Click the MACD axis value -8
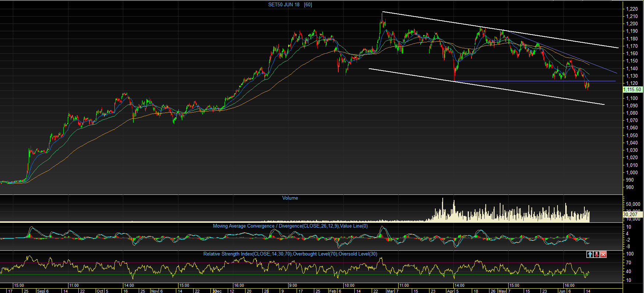 629,246
